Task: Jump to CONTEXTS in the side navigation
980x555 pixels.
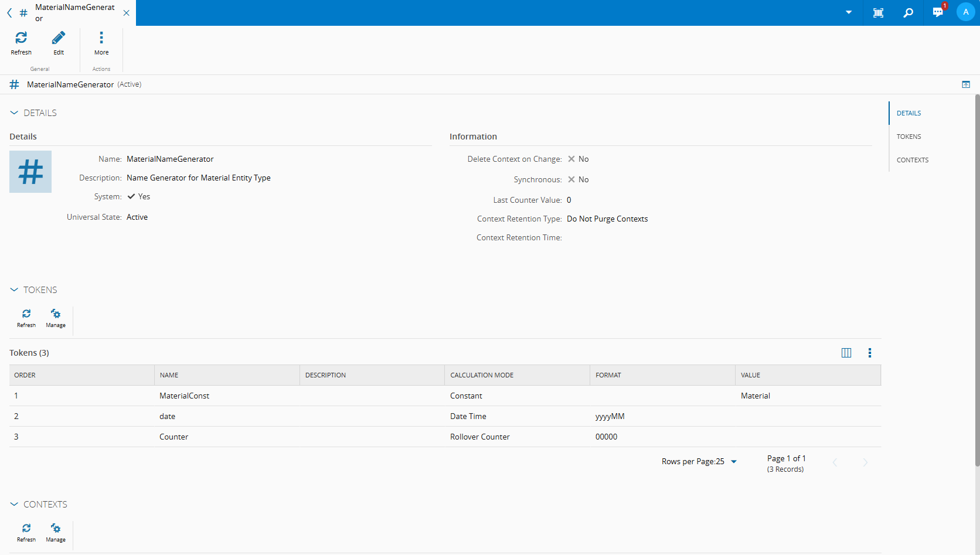Action: coord(912,160)
